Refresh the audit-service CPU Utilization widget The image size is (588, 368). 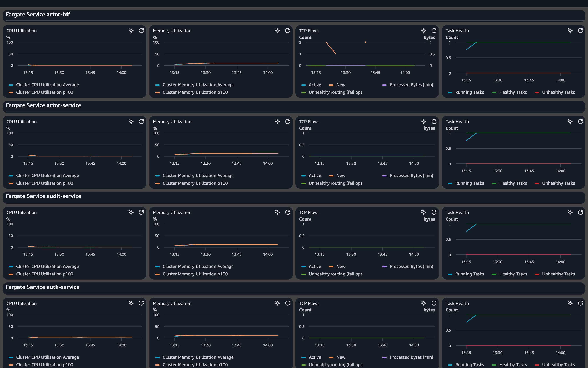141,212
